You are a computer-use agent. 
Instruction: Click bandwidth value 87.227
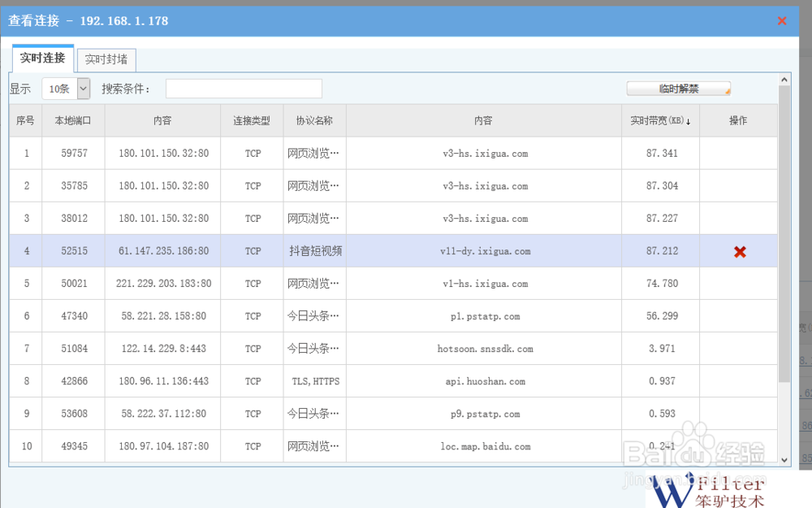(x=661, y=218)
